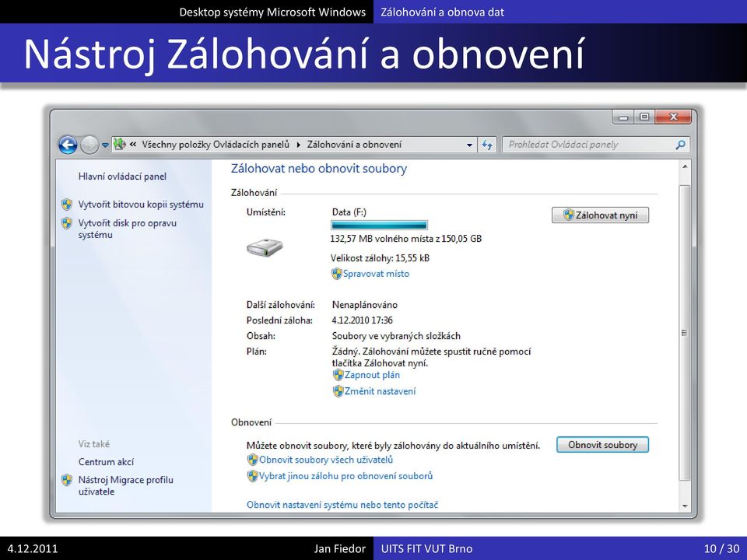Screen dimensions: 747x560
Task: Go back with the blue Back arrow
Action: 68,145
